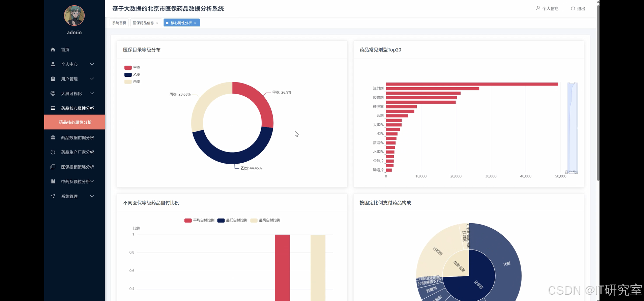Expand the 个人中心 menu chevron

[x=92, y=64]
